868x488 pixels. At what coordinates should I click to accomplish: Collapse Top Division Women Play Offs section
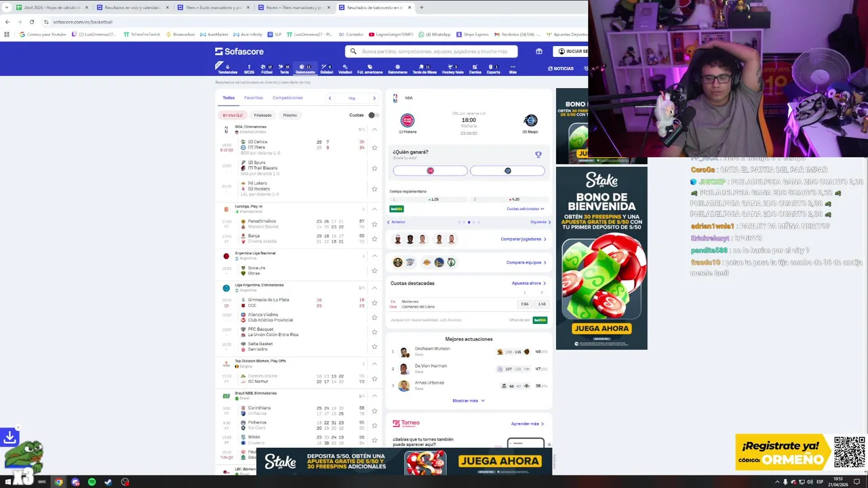(x=374, y=363)
